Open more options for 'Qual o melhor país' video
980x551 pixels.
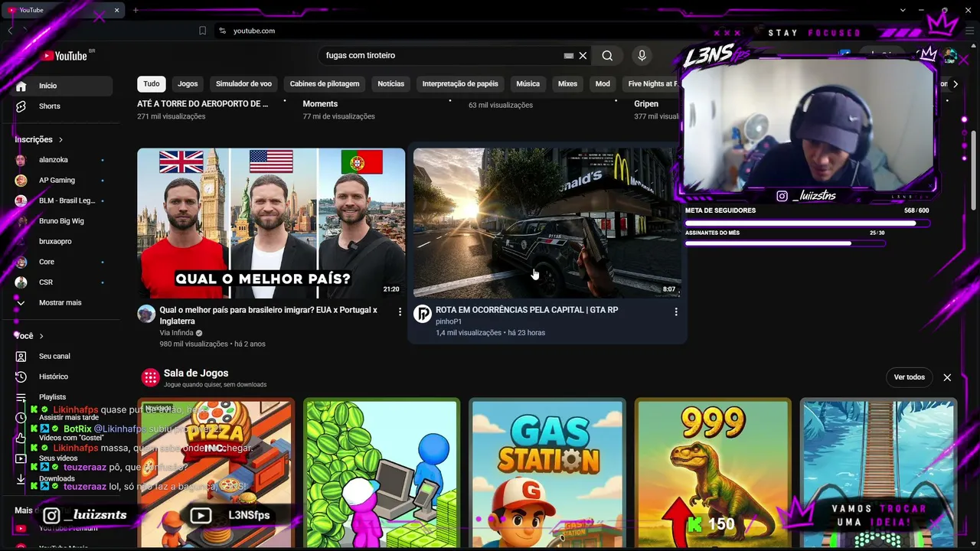click(x=400, y=311)
